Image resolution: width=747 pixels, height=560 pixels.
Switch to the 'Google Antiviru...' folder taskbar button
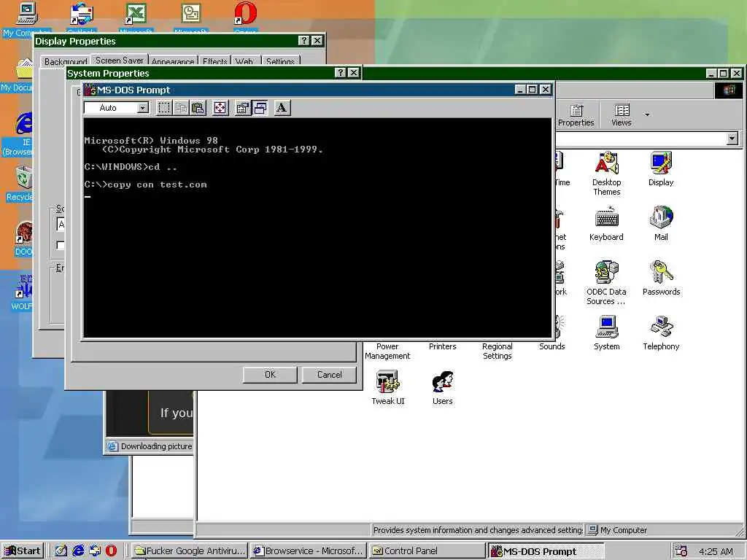pyautogui.click(x=189, y=551)
